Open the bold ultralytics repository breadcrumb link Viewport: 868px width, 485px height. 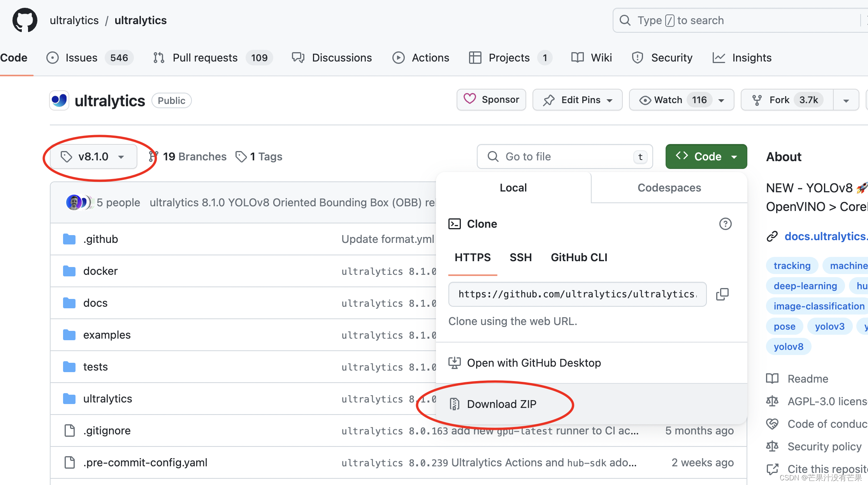point(141,20)
